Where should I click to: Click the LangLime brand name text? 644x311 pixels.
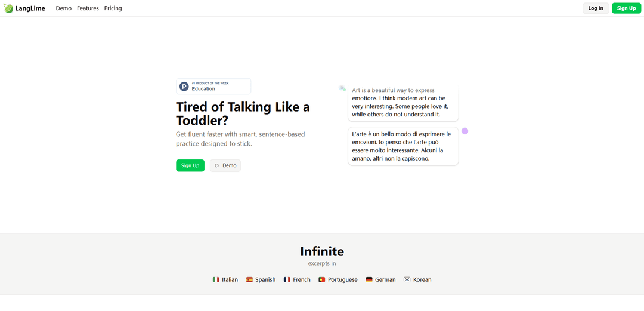pyautogui.click(x=30, y=8)
